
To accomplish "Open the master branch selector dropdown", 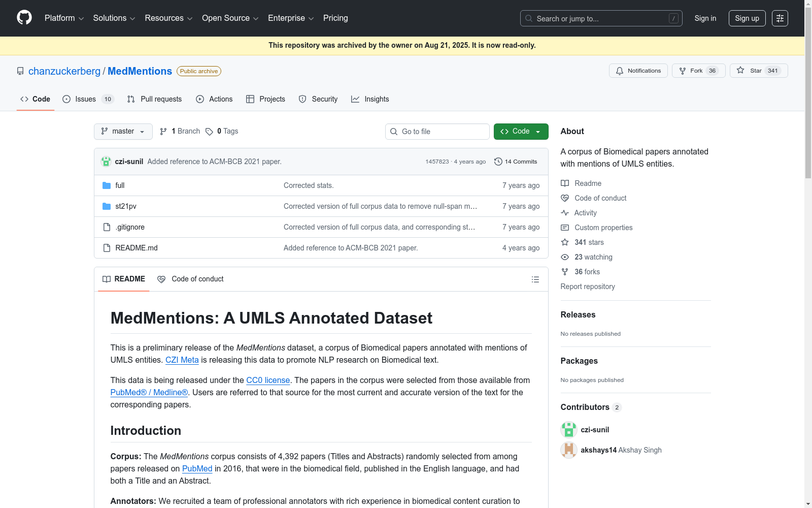I will click(x=123, y=132).
